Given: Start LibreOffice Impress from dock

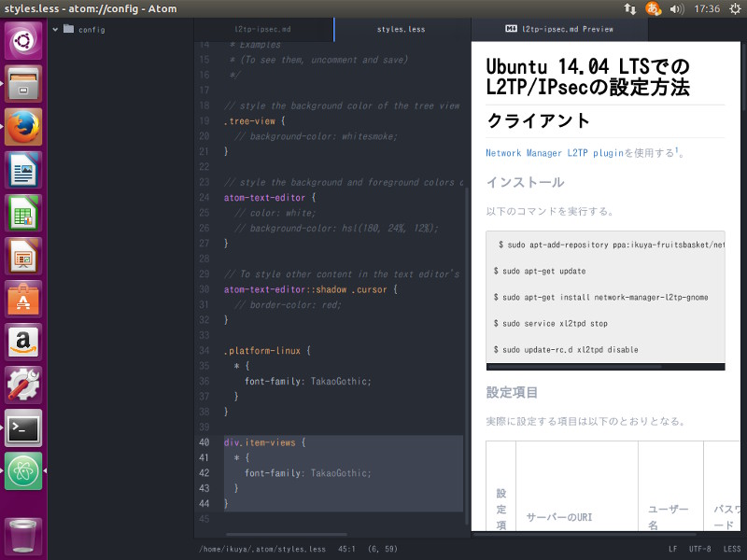Looking at the screenshot, I should tap(23, 256).
